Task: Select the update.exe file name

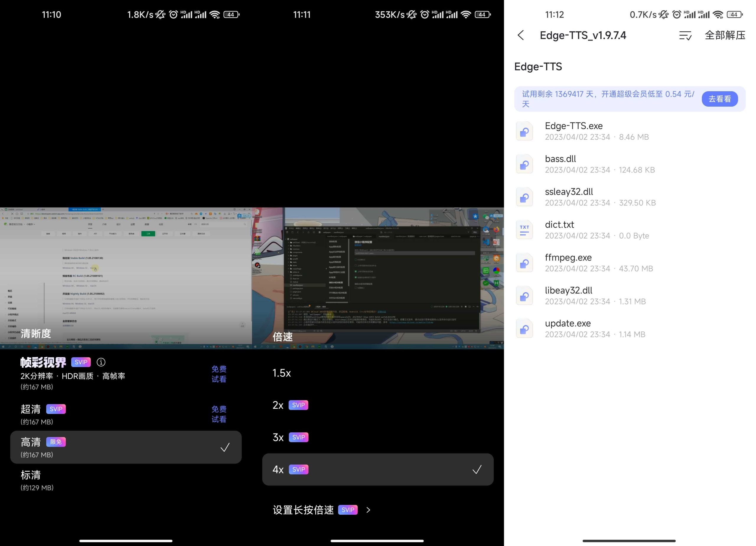Action: coord(568,323)
